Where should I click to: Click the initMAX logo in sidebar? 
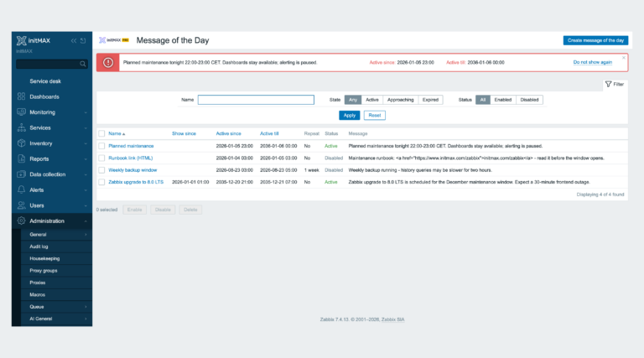pyautogui.click(x=34, y=40)
